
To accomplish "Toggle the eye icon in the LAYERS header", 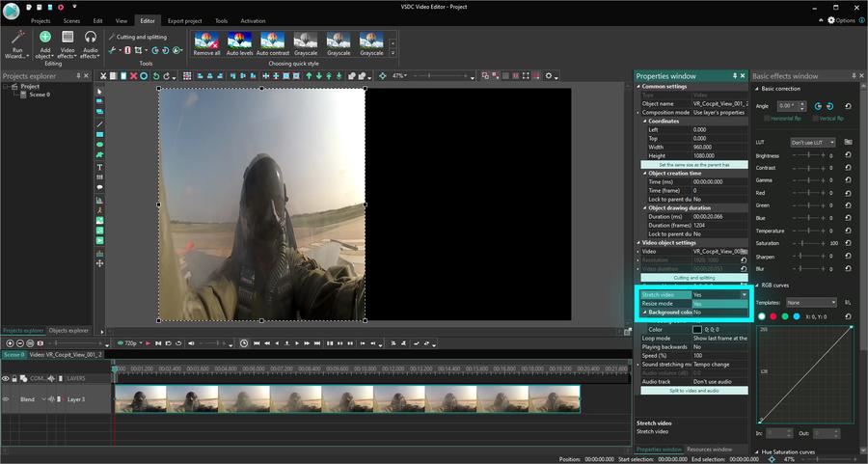I will point(6,378).
